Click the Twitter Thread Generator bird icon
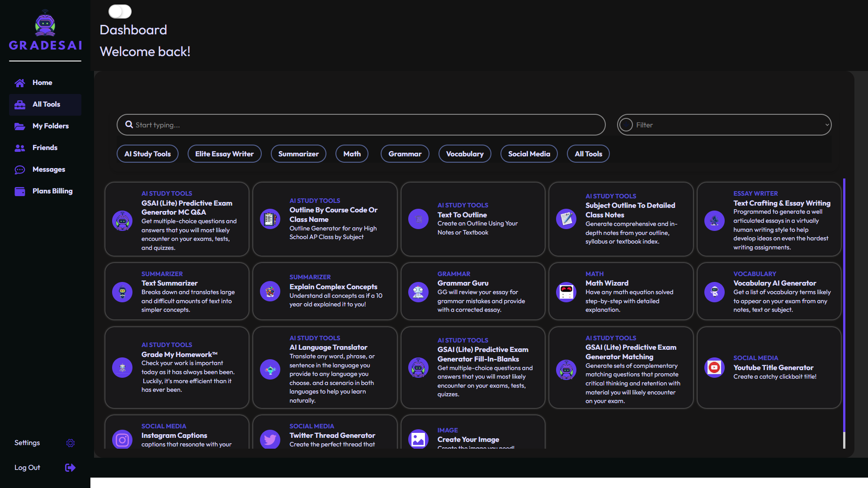Image resolution: width=868 pixels, height=488 pixels. point(270,439)
